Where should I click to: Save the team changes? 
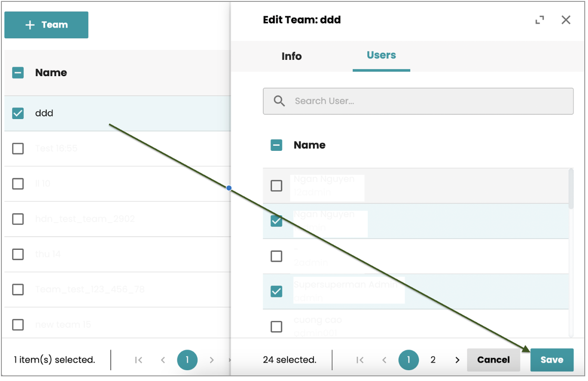point(552,360)
